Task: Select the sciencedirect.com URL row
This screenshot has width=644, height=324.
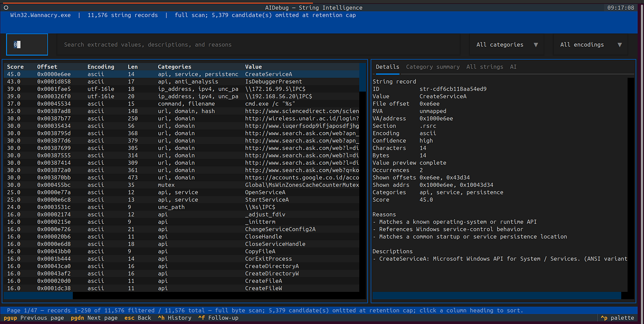Action: 182,111
